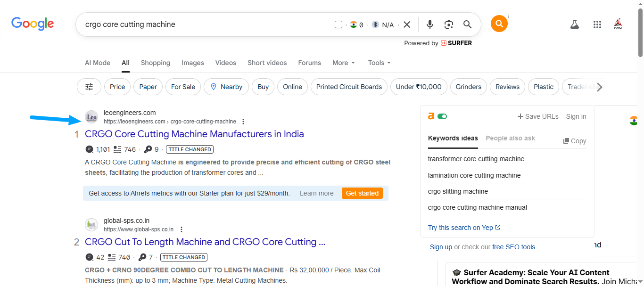This screenshot has width=644, height=286.
Task: Expand the Tools dropdown
Action: point(379,63)
